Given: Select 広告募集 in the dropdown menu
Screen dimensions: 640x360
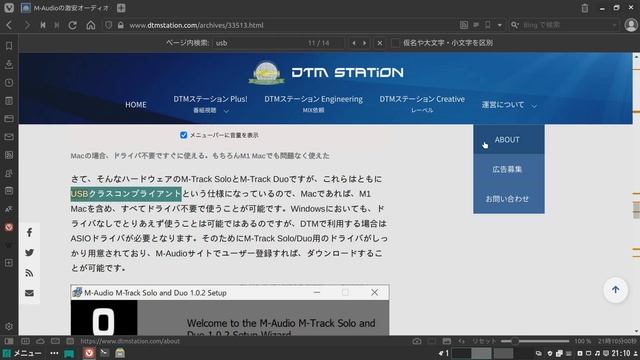Looking at the screenshot, I should [x=509, y=169].
